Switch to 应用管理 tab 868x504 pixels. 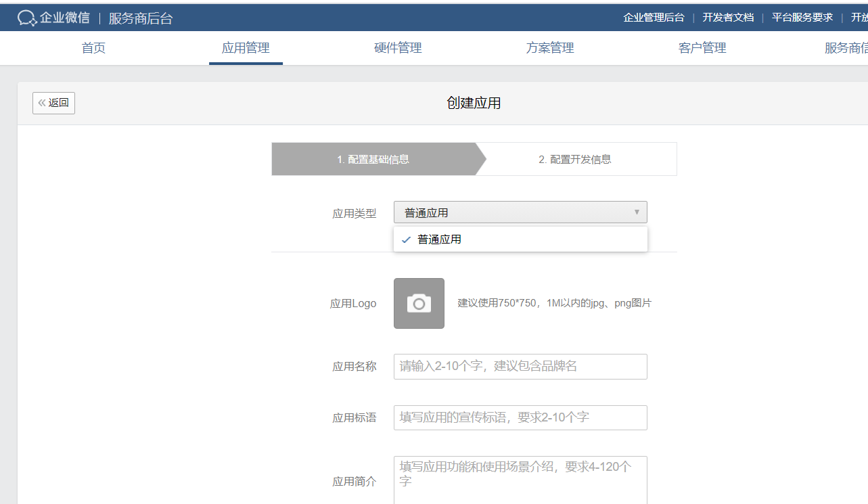(246, 48)
